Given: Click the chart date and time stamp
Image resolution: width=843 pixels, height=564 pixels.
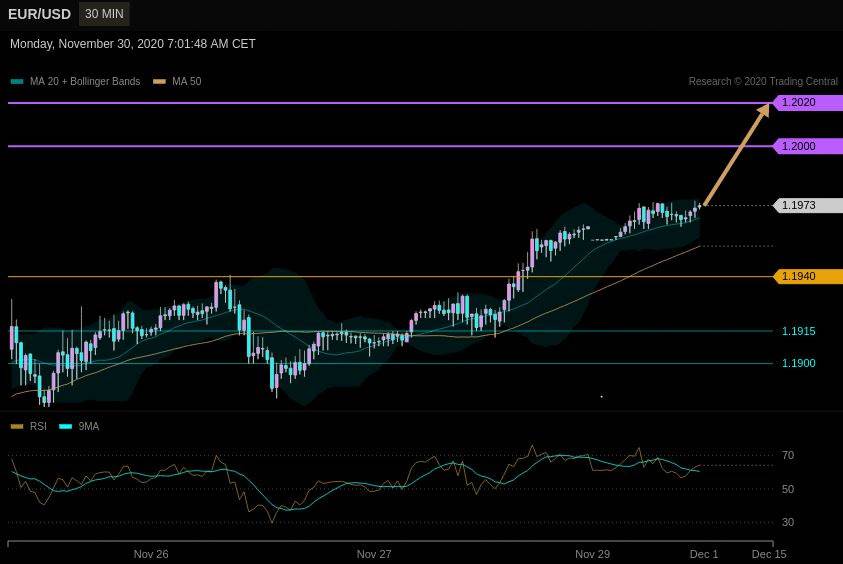Looking at the screenshot, I should click(x=133, y=44).
